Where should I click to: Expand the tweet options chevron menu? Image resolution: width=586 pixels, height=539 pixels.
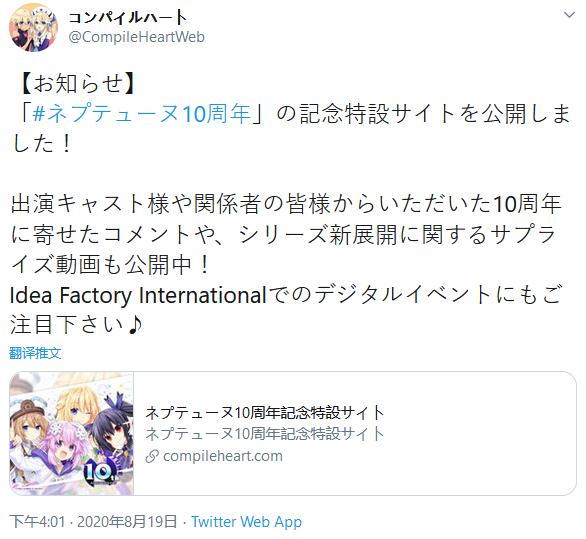pos(569,15)
